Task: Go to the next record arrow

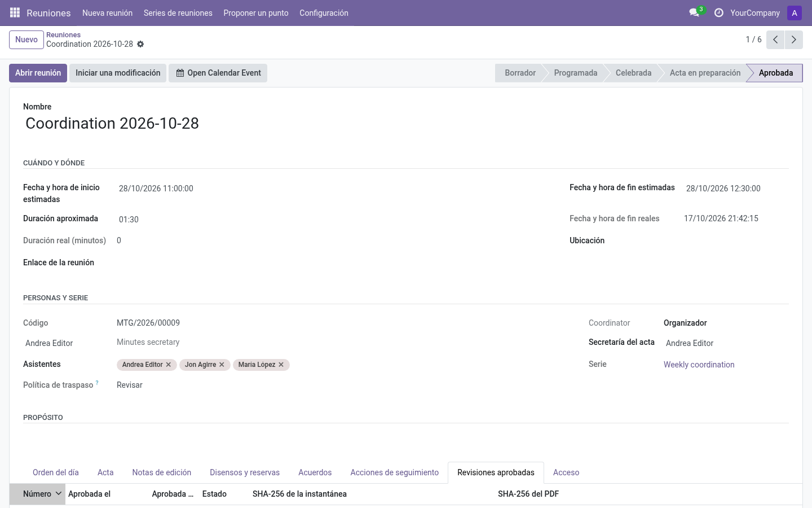Action: click(x=793, y=40)
